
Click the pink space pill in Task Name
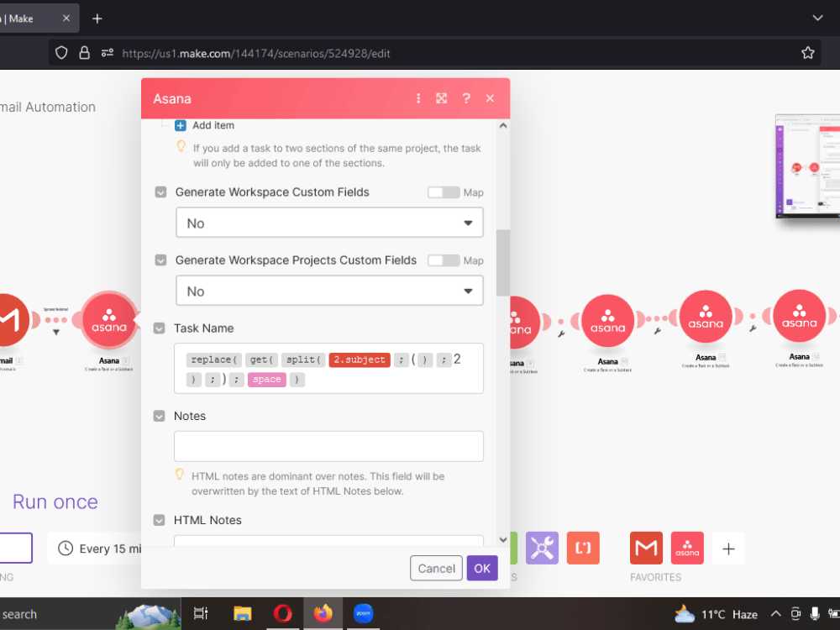point(267,380)
